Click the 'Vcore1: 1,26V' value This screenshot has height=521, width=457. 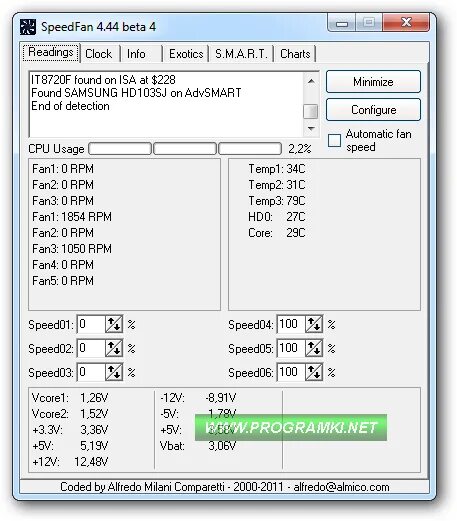pos(70,398)
